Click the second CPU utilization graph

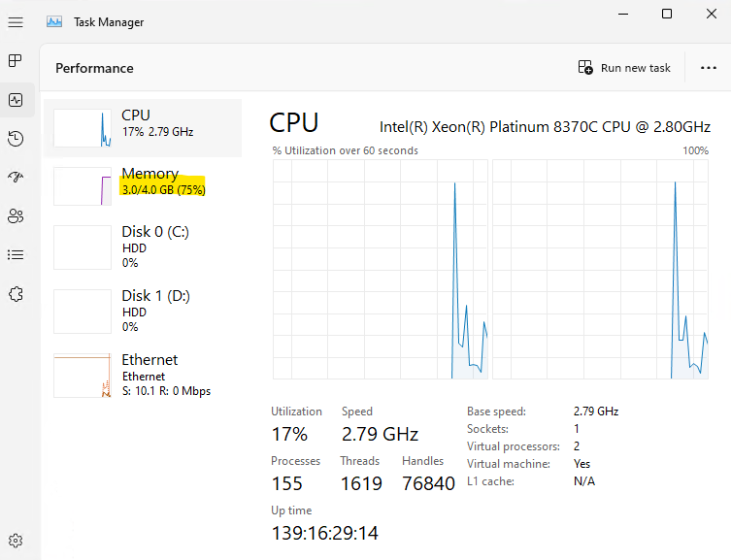coord(601,269)
